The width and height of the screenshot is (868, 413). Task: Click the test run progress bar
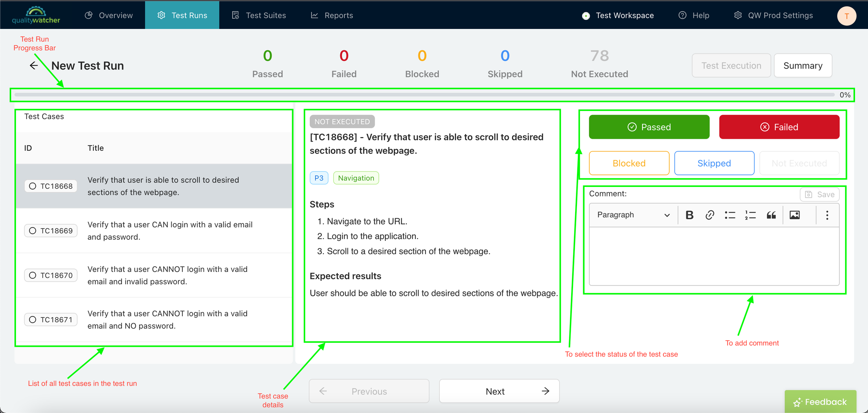pos(424,95)
